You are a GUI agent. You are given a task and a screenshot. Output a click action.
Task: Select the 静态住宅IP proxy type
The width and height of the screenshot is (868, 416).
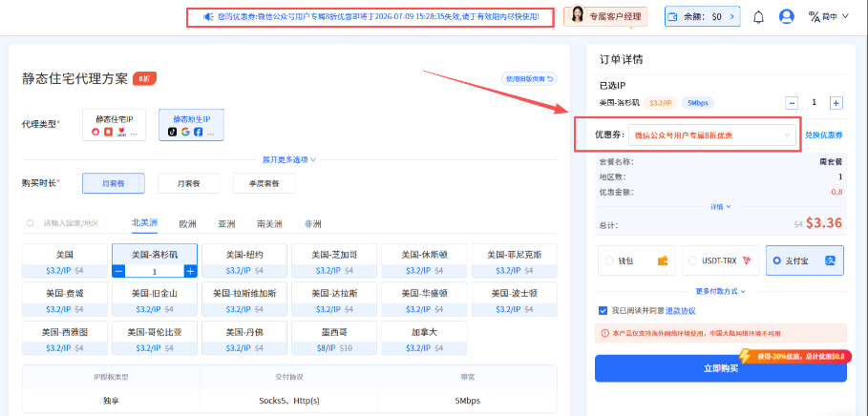114,125
